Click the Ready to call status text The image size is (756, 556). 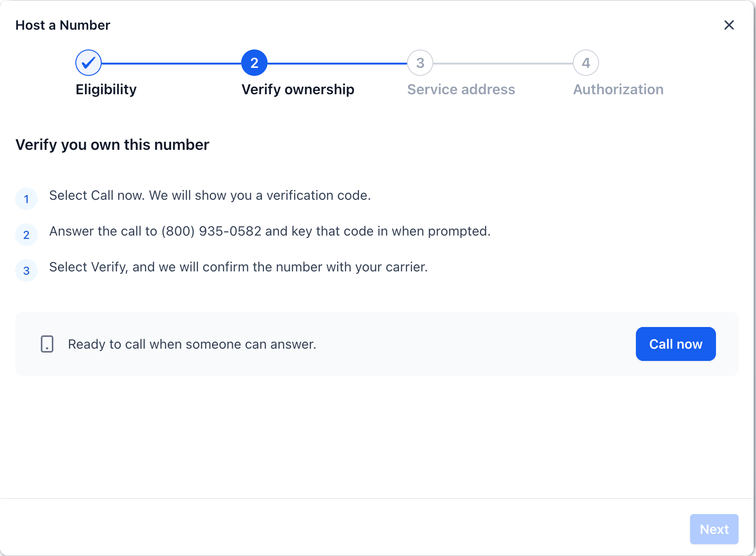tap(192, 344)
